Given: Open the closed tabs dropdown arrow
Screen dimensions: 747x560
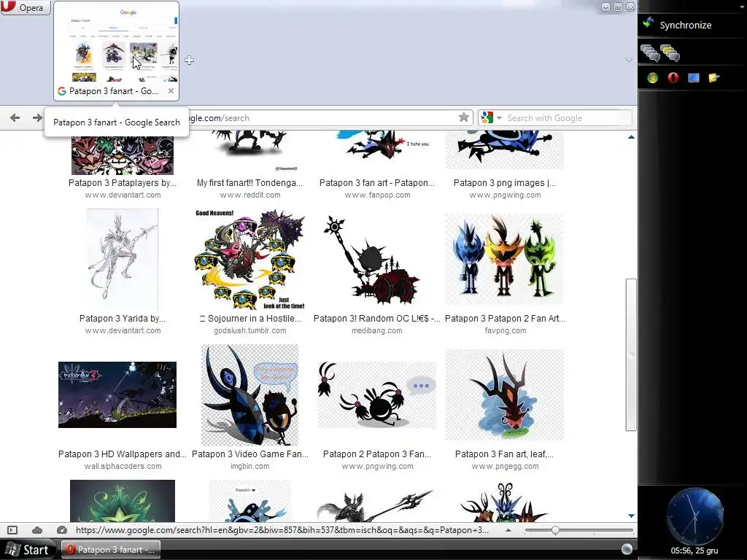Looking at the screenshot, I should point(629,60).
